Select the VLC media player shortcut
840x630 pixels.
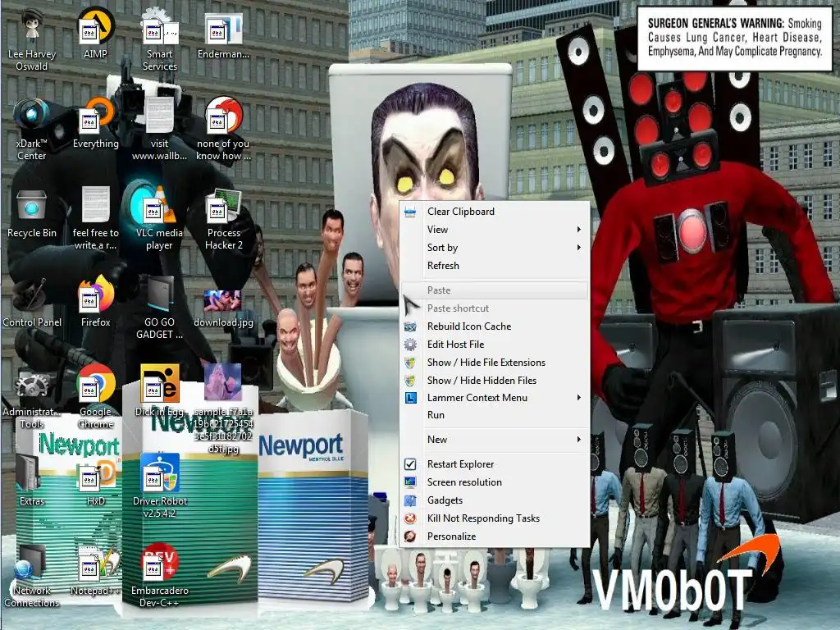(x=160, y=219)
